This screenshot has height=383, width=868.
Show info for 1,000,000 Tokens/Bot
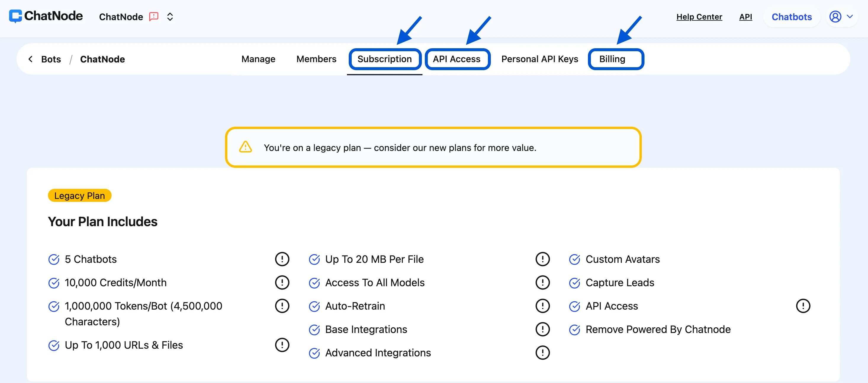(x=282, y=306)
